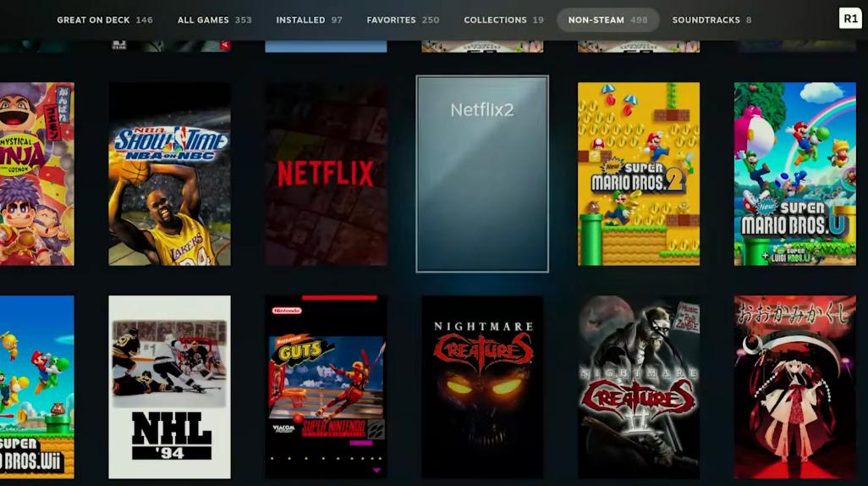This screenshot has width=868, height=486.
Task: Open the NHL '94 game cover
Action: tap(169, 387)
